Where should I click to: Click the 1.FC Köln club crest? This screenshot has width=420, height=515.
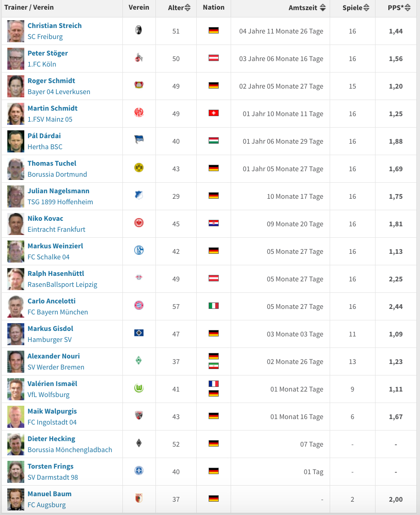139,58
